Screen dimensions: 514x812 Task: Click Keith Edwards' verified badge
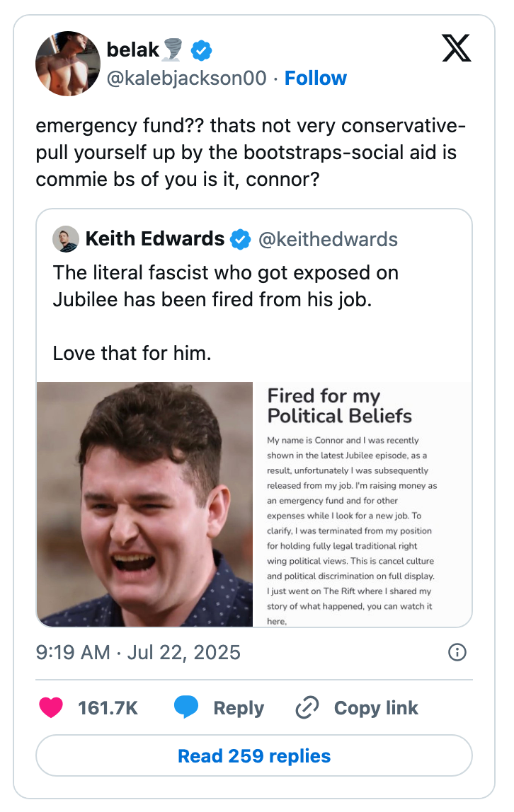(241, 240)
